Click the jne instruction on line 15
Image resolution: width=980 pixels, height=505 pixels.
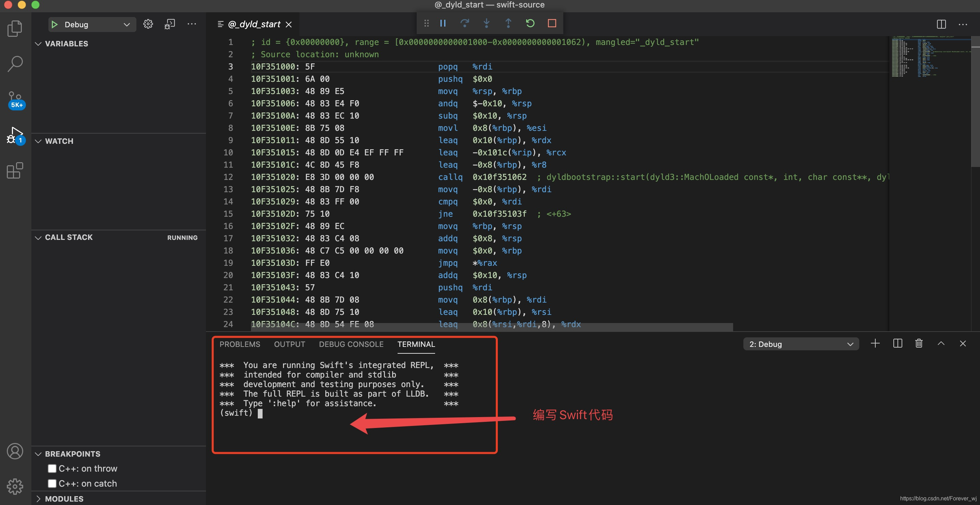(445, 214)
